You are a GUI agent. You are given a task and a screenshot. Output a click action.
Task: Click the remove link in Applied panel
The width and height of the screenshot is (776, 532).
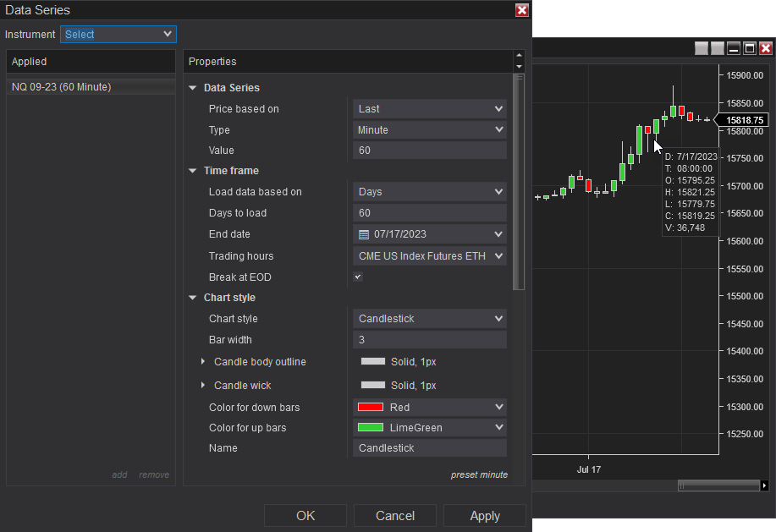pos(154,474)
